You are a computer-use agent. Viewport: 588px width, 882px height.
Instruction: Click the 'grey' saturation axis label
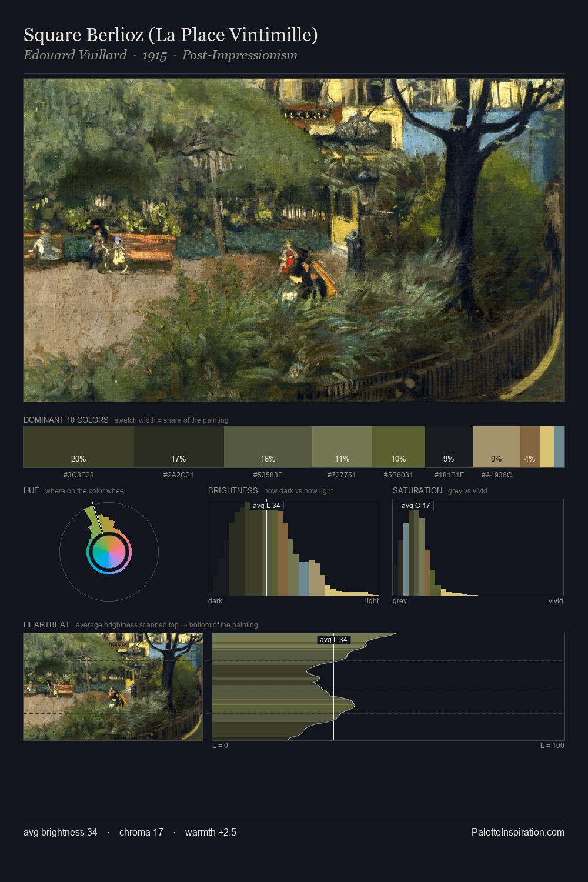click(400, 601)
